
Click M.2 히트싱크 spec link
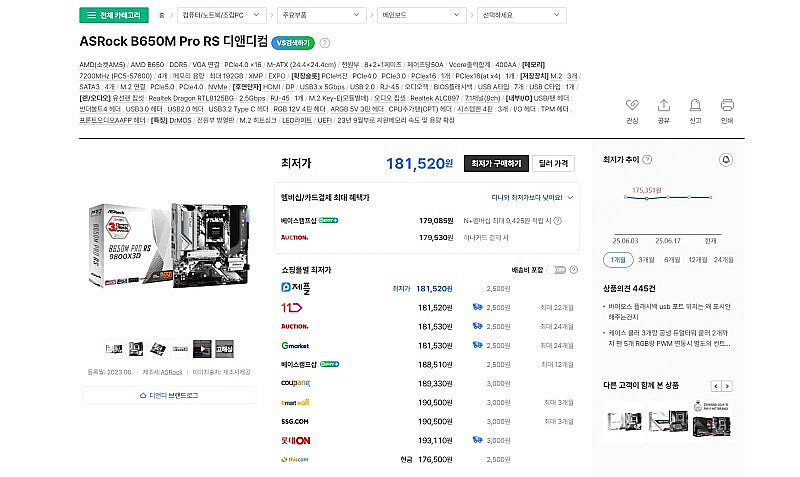coord(258,120)
